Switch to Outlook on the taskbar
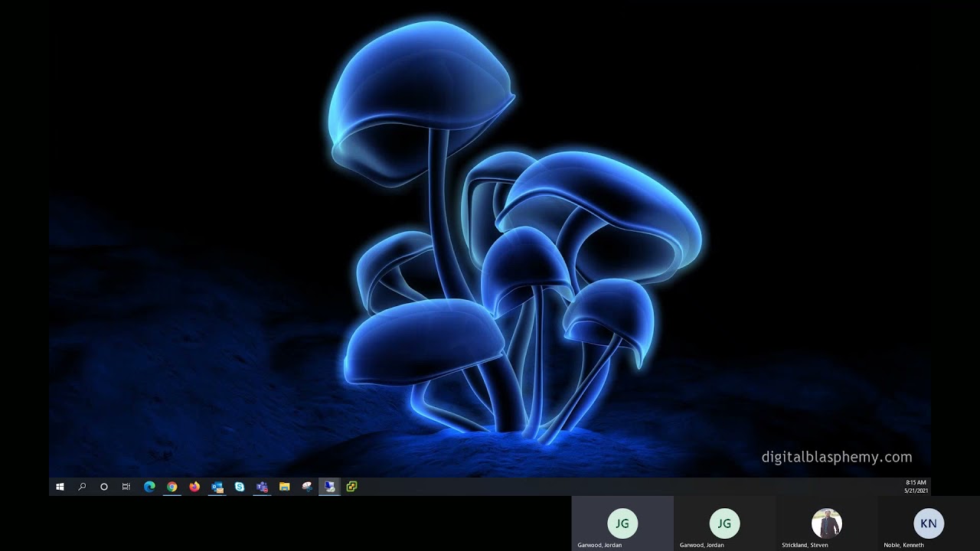 [217, 487]
